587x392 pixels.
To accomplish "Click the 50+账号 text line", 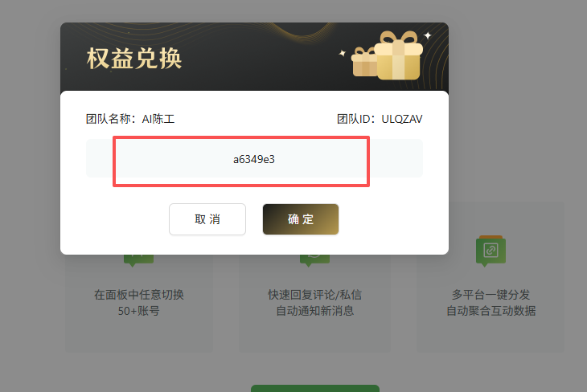I will pyautogui.click(x=138, y=311).
